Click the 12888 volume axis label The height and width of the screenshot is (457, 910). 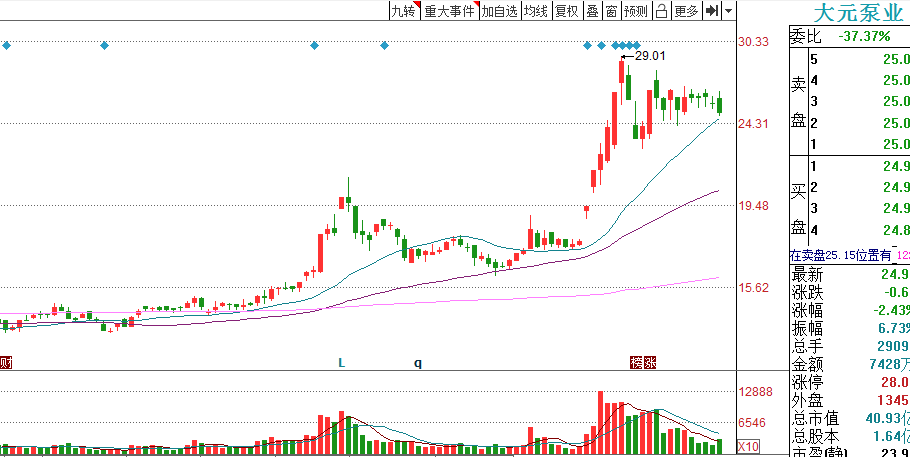(755, 392)
